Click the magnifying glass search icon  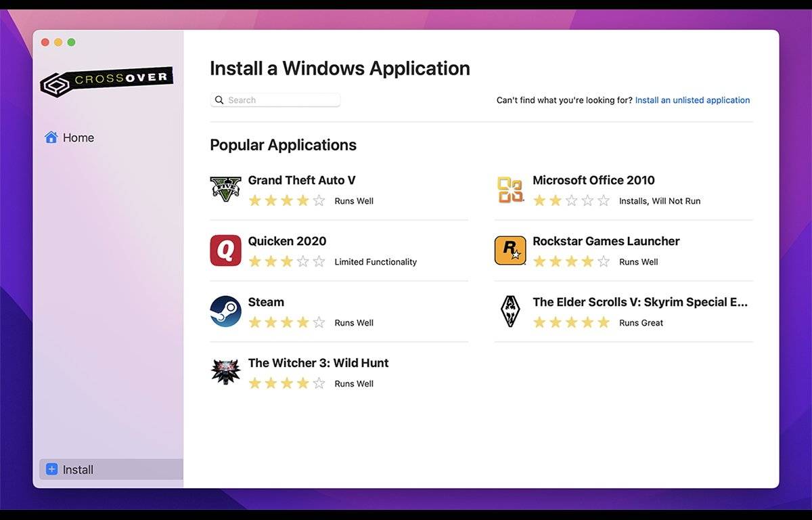point(219,100)
